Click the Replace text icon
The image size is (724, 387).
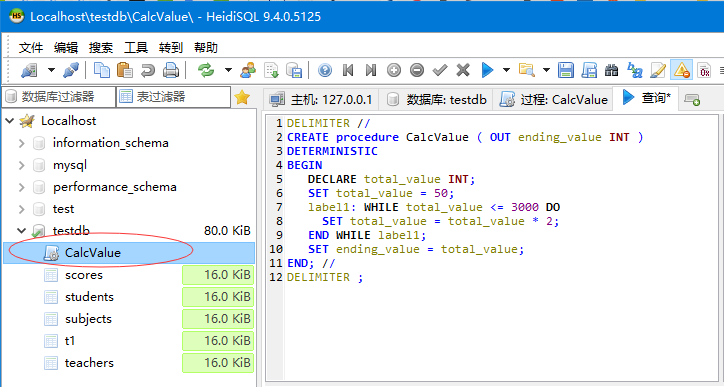point(635,70)
